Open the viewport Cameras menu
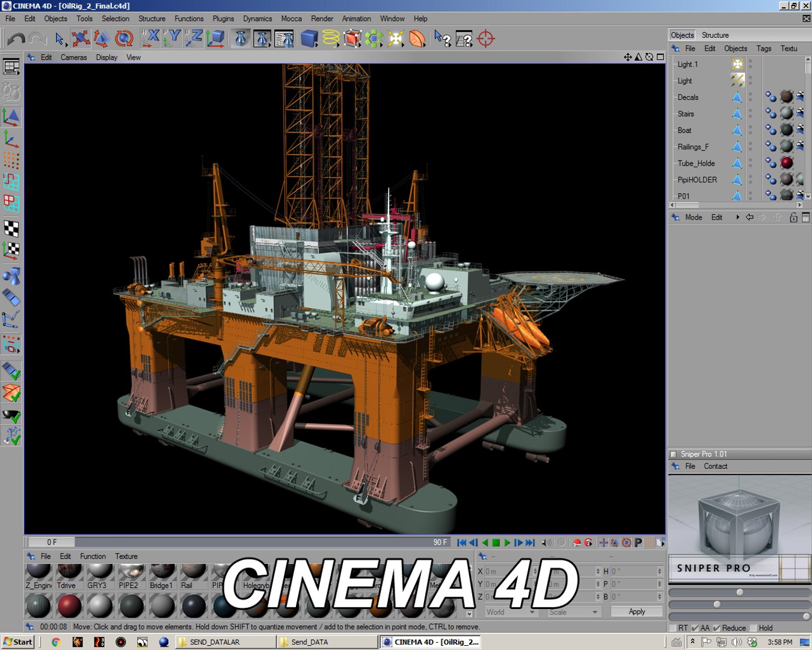 tap(73, 57)
